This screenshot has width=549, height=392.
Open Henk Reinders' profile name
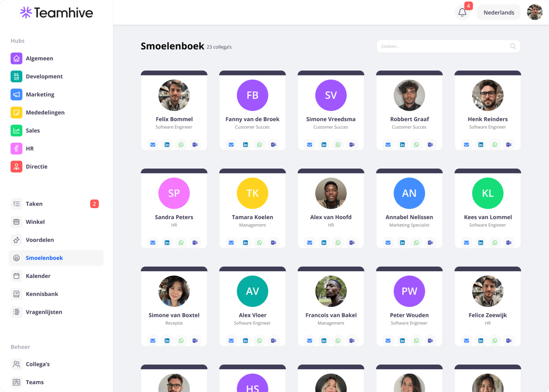488,119
